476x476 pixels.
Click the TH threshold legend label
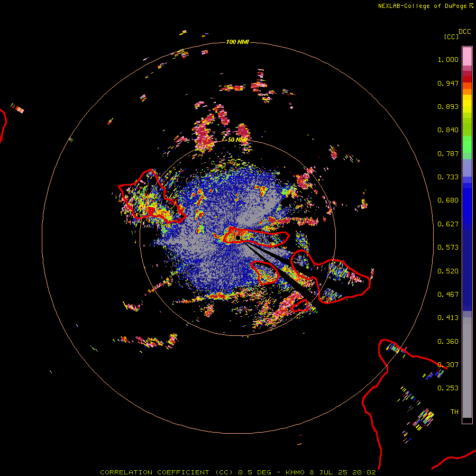(x=454, y=412)
